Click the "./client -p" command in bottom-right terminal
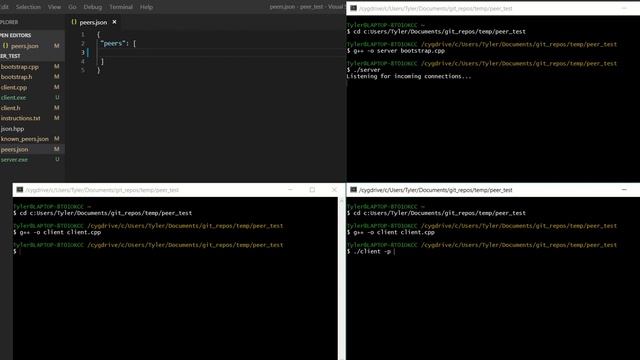This screenshot has height=360, width=640. click(x=372, y=251)
